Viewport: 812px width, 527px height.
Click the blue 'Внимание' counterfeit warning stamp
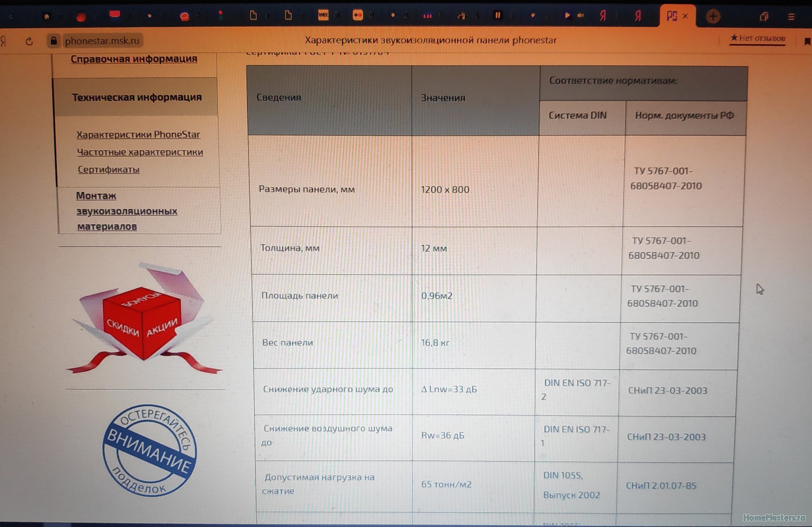149,450
